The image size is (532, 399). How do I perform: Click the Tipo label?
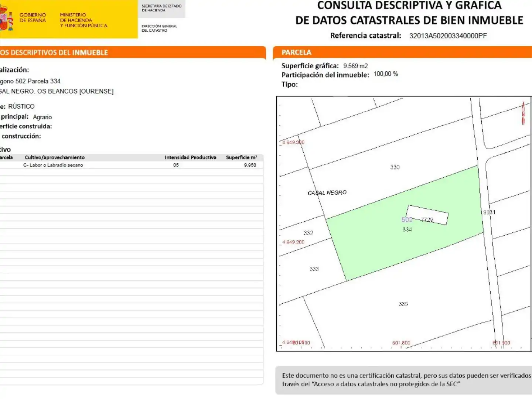point(290,84)
